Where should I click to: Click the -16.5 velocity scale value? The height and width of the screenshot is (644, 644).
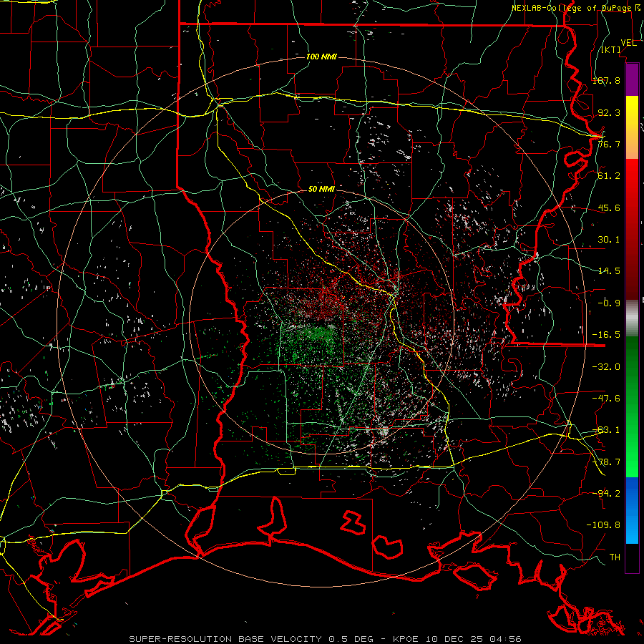(606, 334)
